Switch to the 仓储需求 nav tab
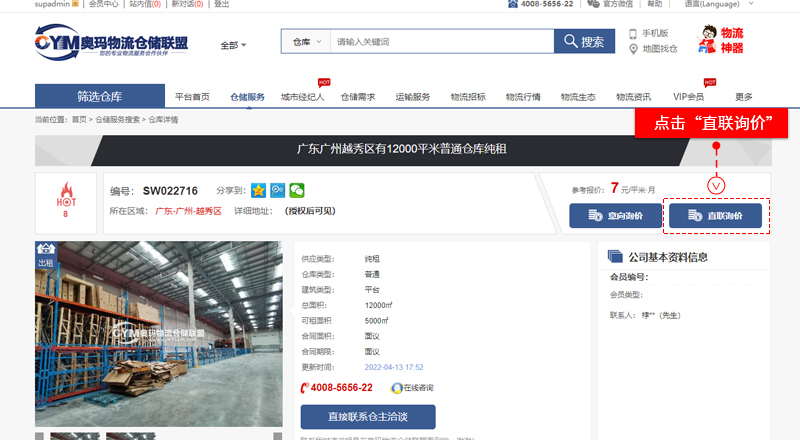The width and height of the screenshot is (800, 440). point(358,97)
